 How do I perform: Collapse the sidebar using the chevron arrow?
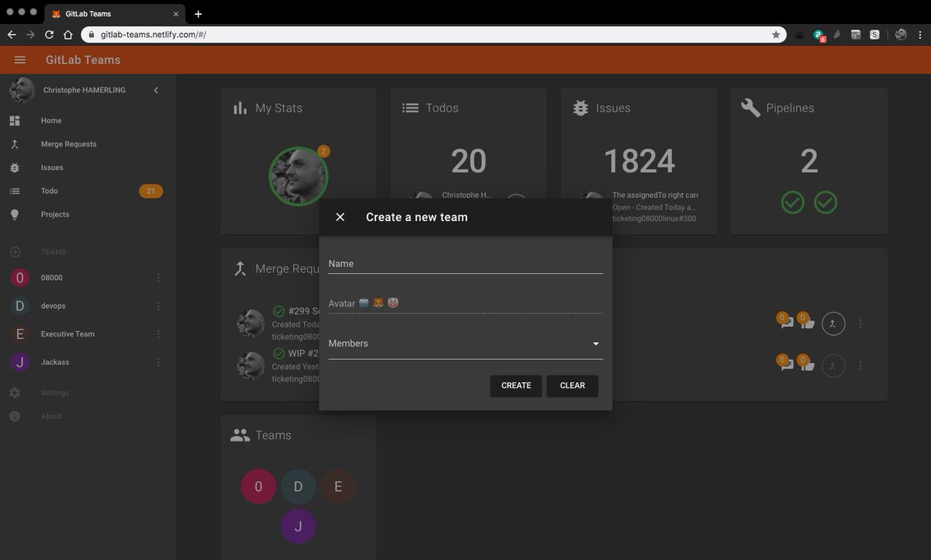(155, 90)
